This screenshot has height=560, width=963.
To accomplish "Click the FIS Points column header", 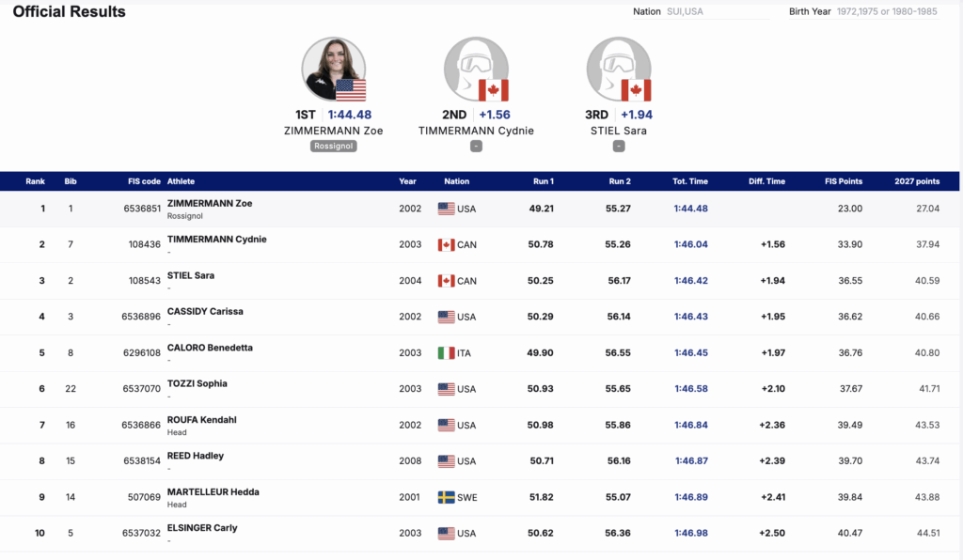I will point(844,181).
